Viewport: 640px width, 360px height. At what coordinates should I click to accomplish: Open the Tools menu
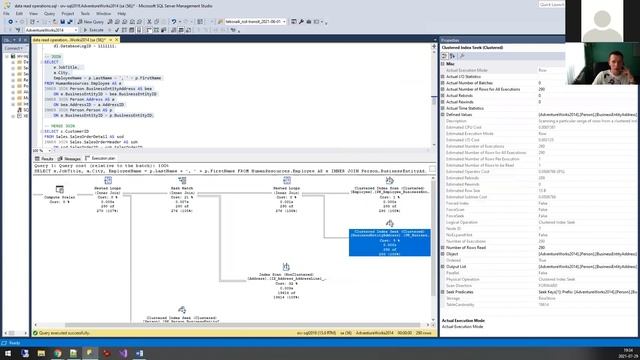(85, 13)
